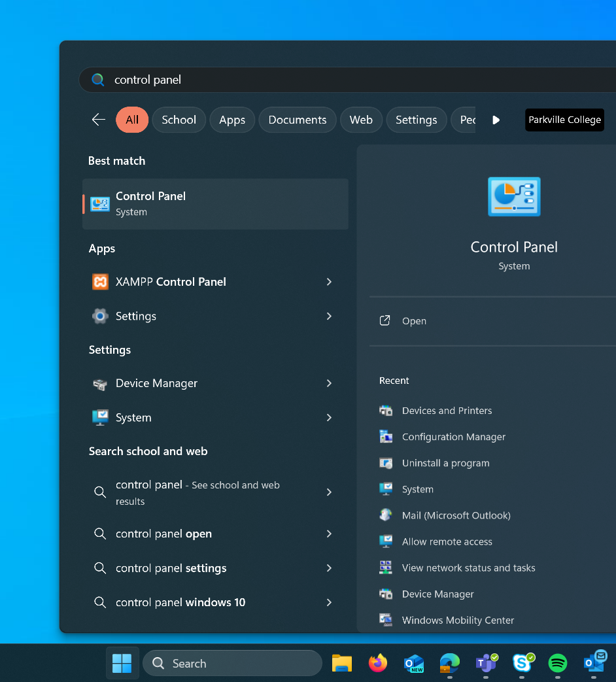Open the new Outlook taskbar icon
The image size is (616, 682).
click(414, 663)
